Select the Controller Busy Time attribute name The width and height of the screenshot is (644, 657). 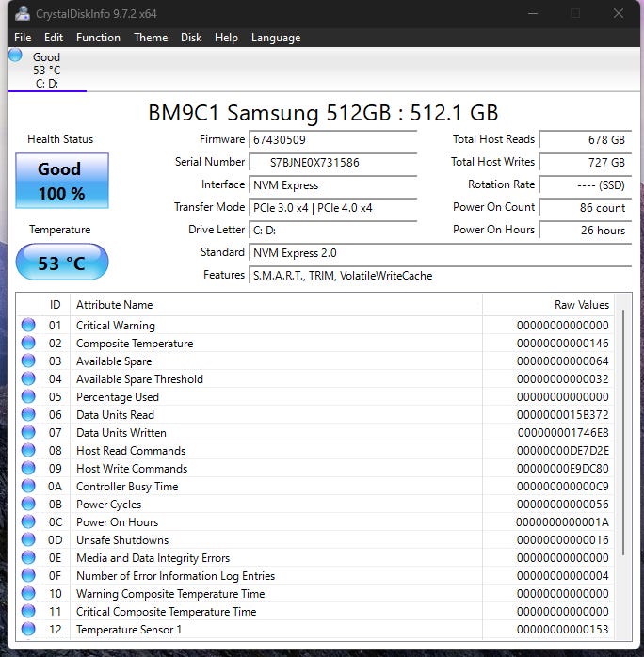pos(127,487)
